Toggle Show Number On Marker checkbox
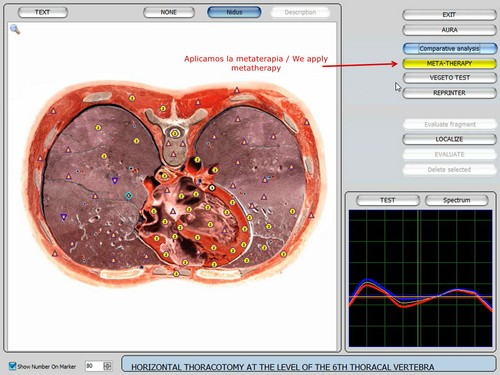Viewport: 500px width, 375px height. pos(13,366)
